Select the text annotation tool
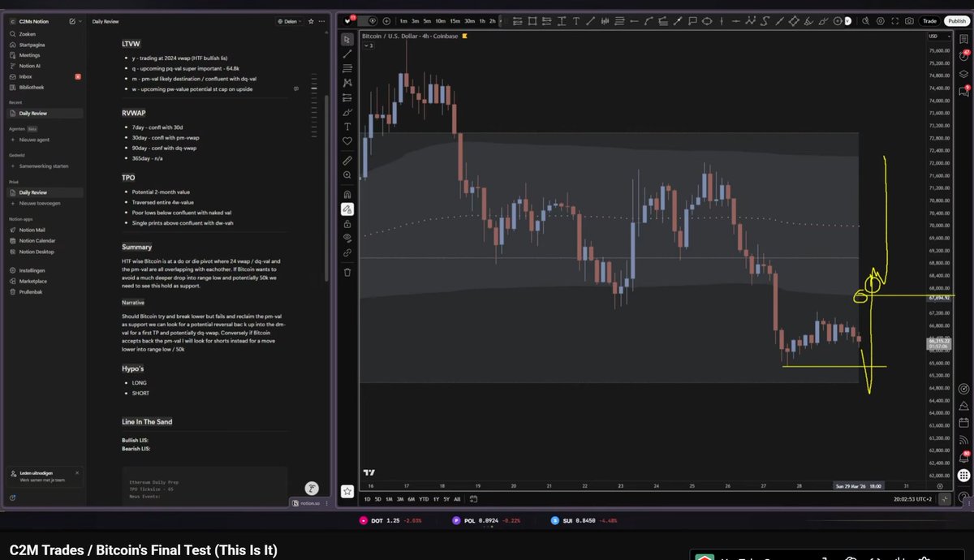This screenshot has width=974, height=560. 347,127
